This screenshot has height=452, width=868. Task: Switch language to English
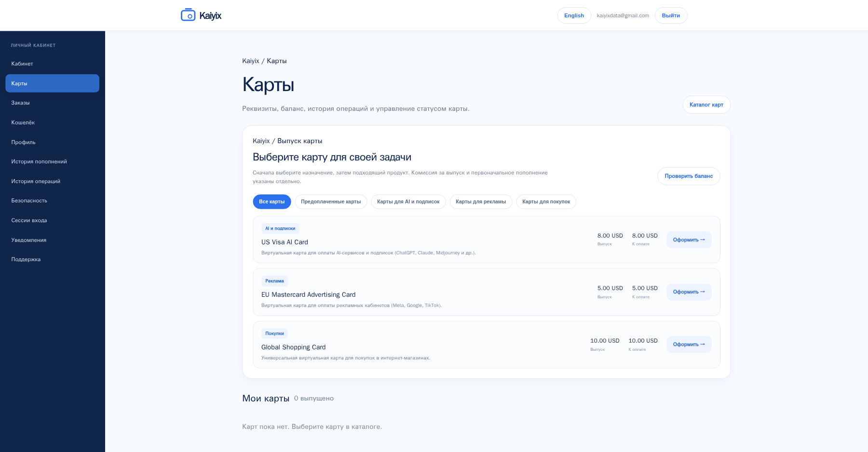(x=574, y=15)
